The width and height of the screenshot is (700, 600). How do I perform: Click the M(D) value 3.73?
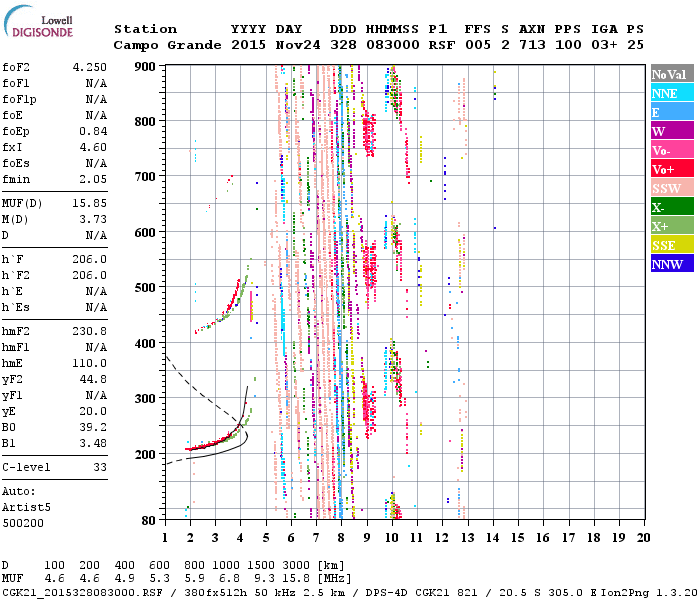coord(93,219)
